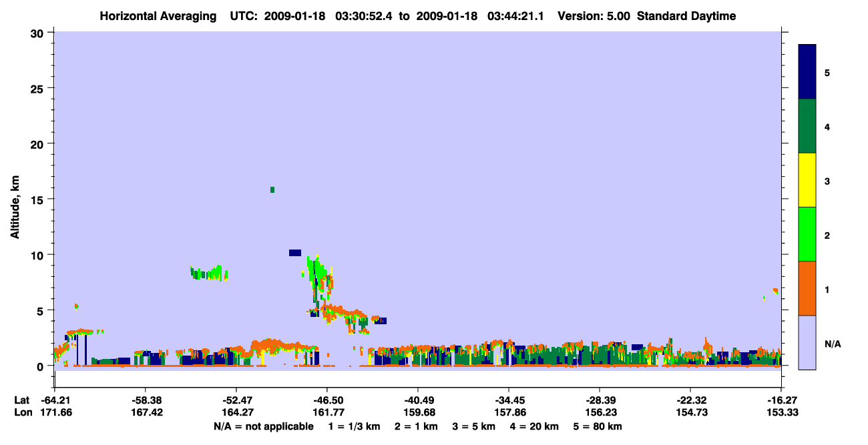
Task: Click latitude value -34.45
Action: 508,400
